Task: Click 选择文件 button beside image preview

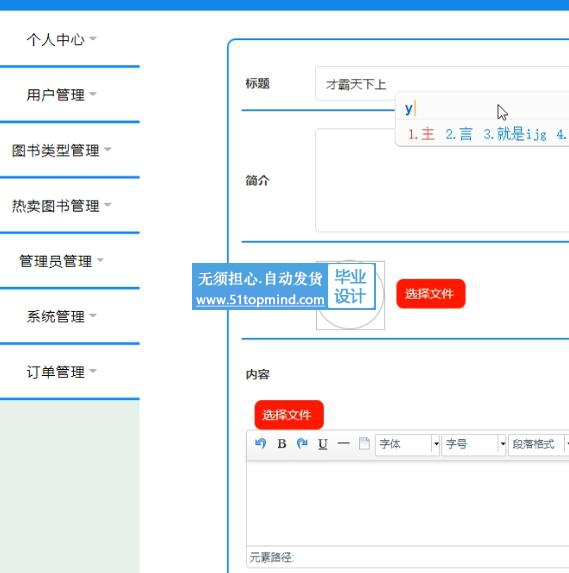Action: [x=431, y=294]
